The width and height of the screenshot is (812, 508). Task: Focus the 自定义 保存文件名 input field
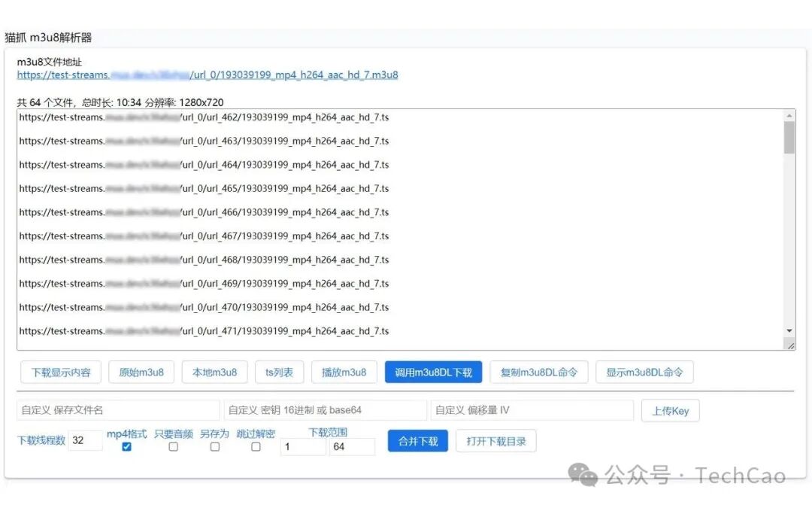pyautogui.click(x=118, y=410)
